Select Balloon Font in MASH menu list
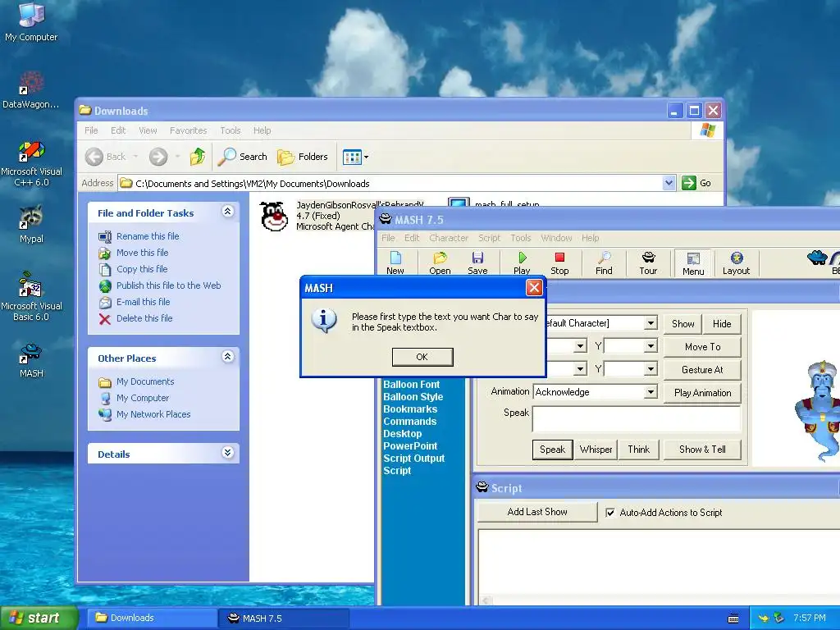Screen dimensions: 840x630 (x=412, y=385)
